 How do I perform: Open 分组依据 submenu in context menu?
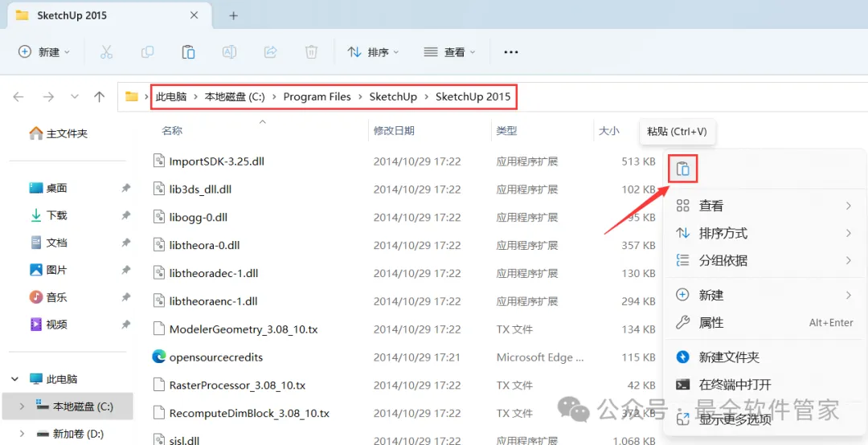coord(764,260)
